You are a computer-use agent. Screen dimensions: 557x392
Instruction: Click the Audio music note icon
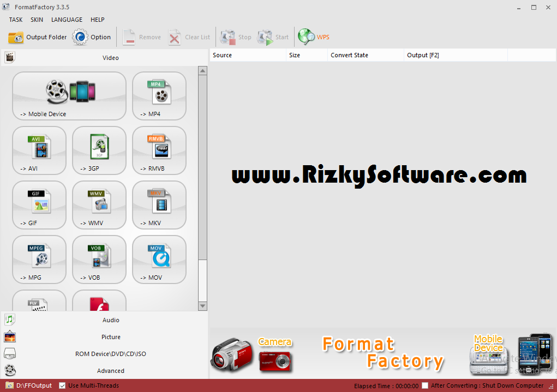[x=10, y=319]
